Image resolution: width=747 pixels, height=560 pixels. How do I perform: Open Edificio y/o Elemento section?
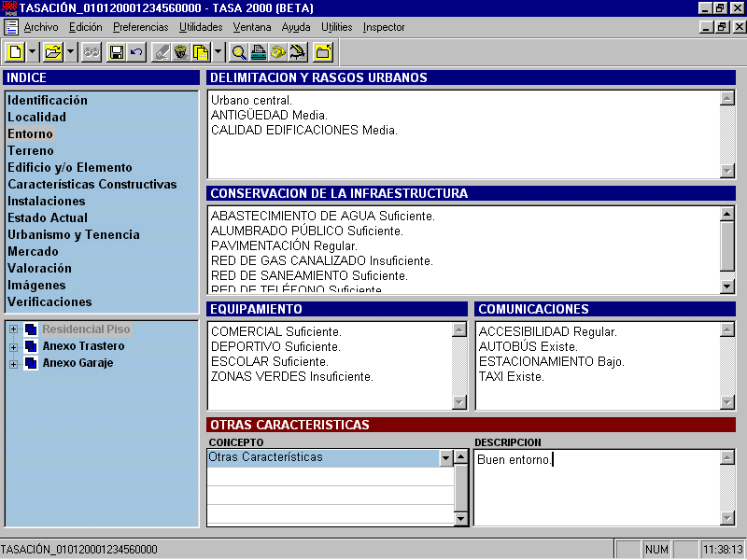click(69, 168)
